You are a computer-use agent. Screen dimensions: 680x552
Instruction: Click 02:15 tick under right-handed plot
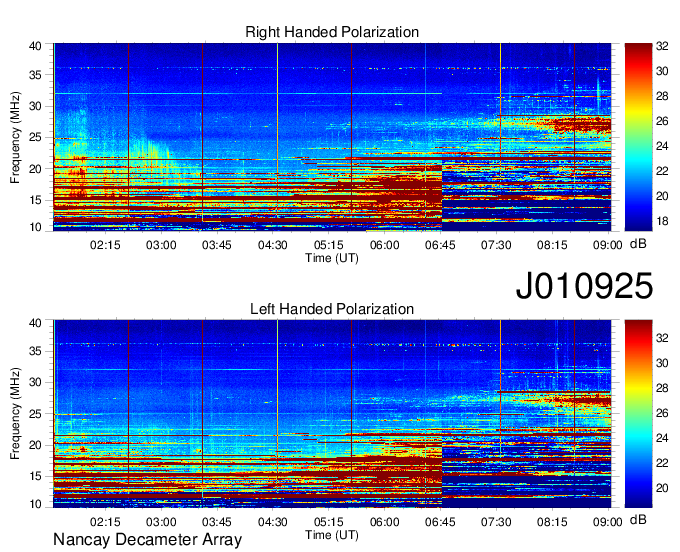[105, 245]
